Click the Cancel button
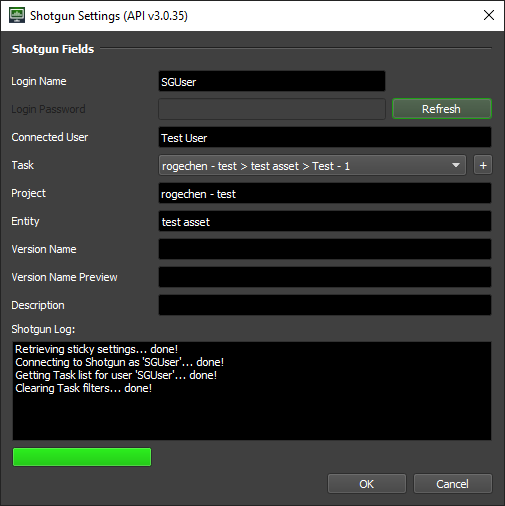The width and height of the screenshot is (505, 506). (x=453, y=484)
